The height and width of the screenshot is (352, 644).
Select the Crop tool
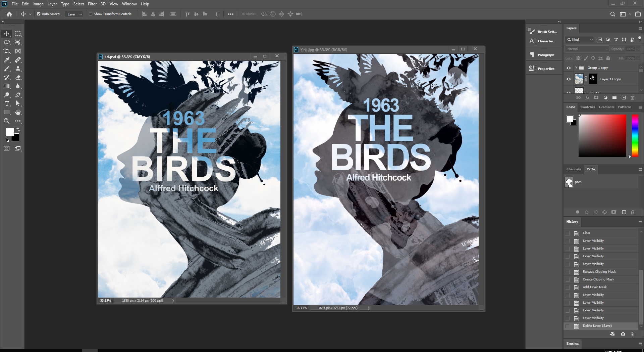[x=7, y=51]
